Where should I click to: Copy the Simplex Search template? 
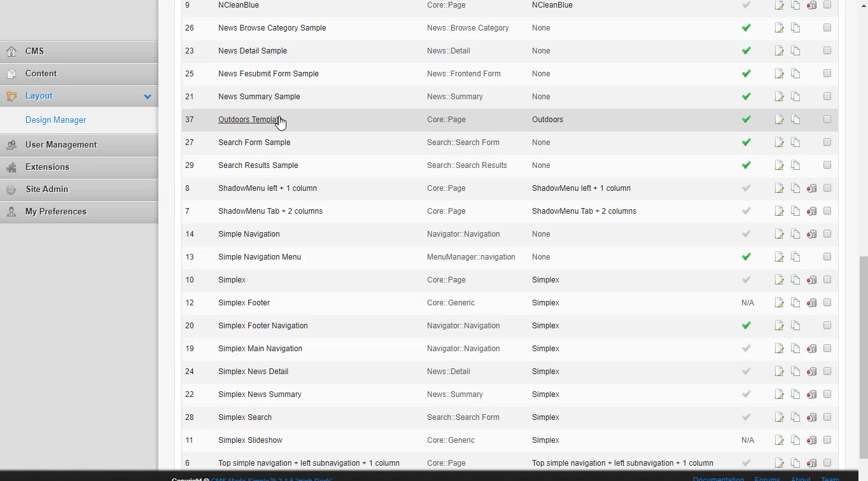coord(795,417)
